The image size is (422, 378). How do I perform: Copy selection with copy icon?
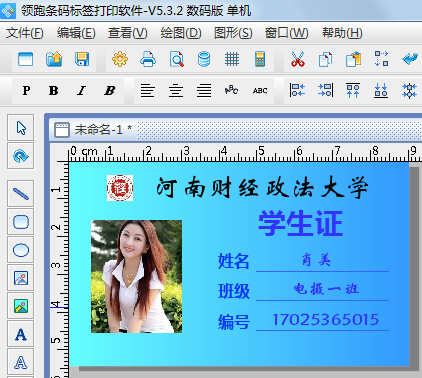click(325, 59)
